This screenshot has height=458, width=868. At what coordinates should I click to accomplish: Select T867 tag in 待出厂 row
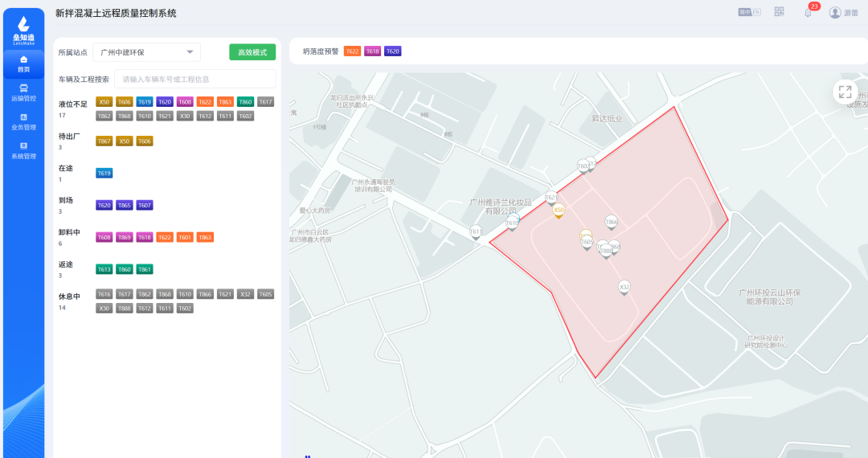pyautogui.click(x=104, y=141)
